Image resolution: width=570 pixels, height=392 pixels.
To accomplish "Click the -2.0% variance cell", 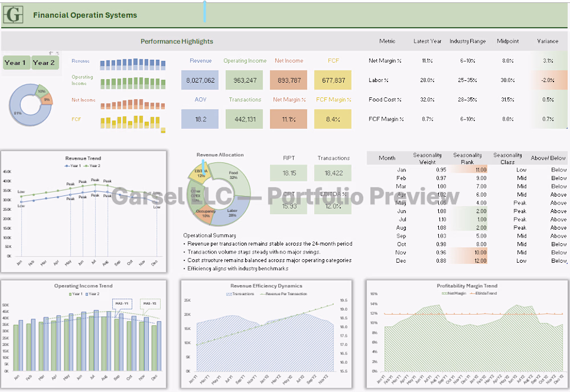I will (x=547, y=80).
